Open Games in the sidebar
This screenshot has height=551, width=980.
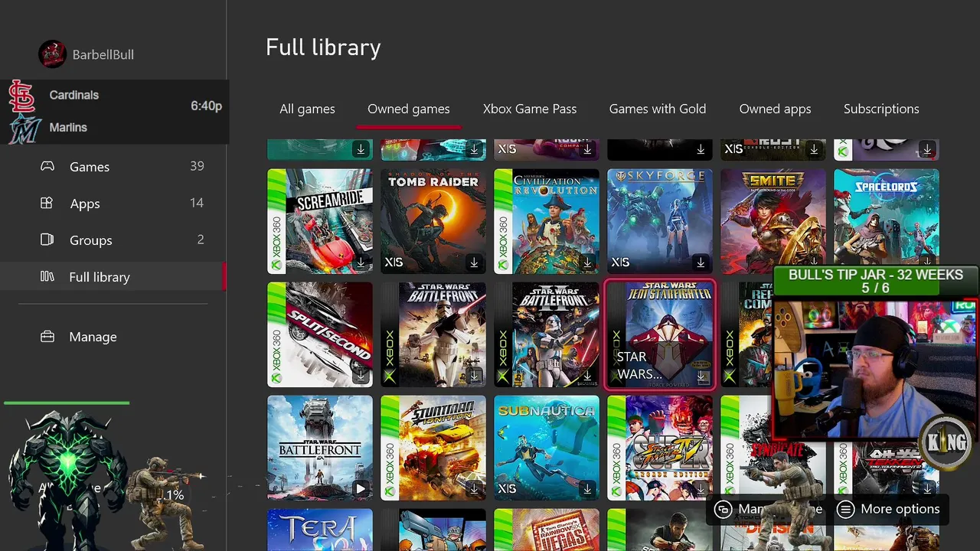tap(113, 166)
